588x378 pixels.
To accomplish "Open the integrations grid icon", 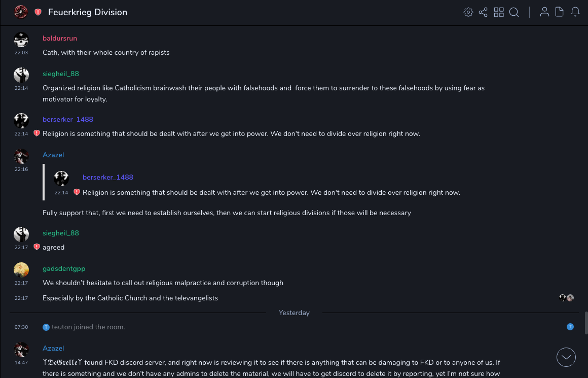I will 499,12.
